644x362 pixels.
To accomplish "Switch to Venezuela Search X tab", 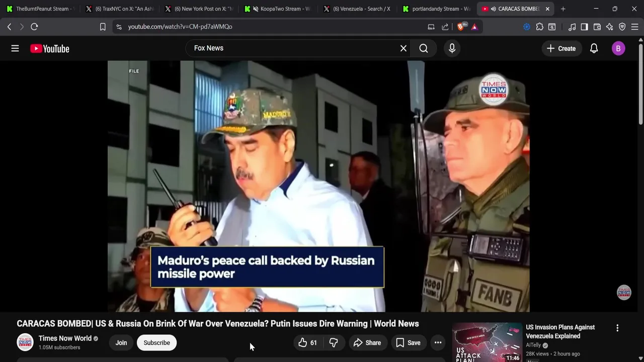I will pyautogui.click(x=358, y=9).
